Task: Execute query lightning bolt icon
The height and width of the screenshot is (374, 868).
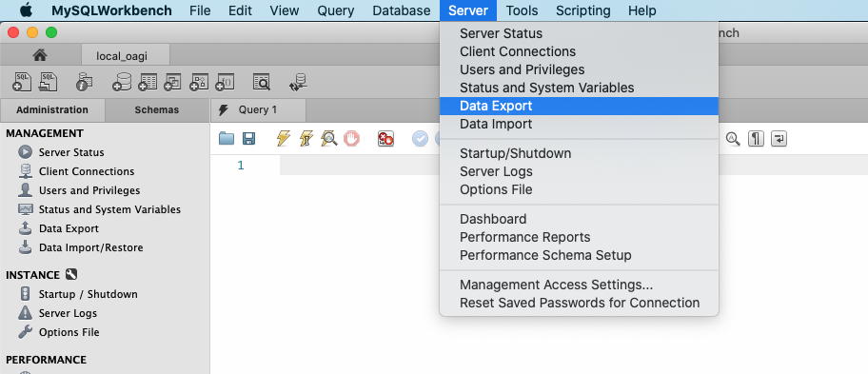Action: [284, 138]
